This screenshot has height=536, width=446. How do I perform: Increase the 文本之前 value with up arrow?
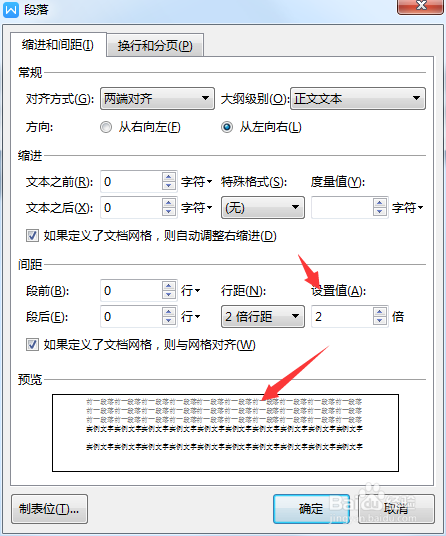168,177
